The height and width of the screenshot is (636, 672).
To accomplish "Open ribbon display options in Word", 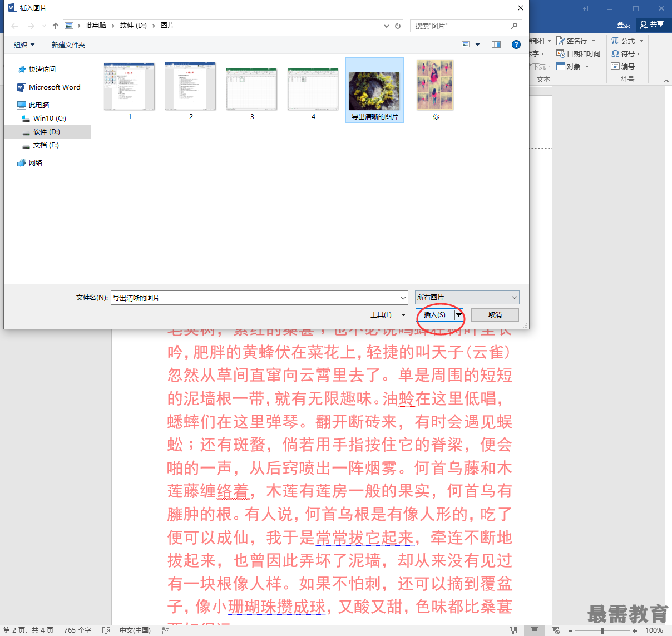I will (x=584, y=8).
